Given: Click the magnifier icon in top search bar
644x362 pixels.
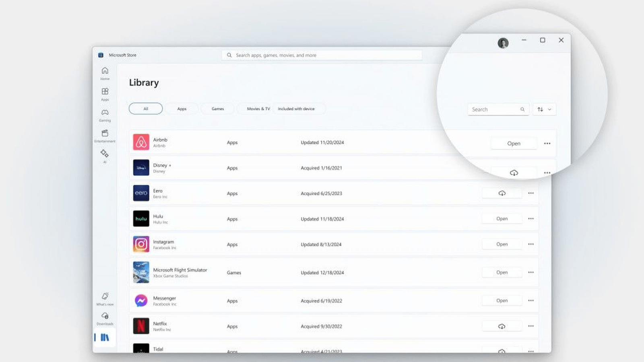Looking at the screenshot, I should [229, 55].
